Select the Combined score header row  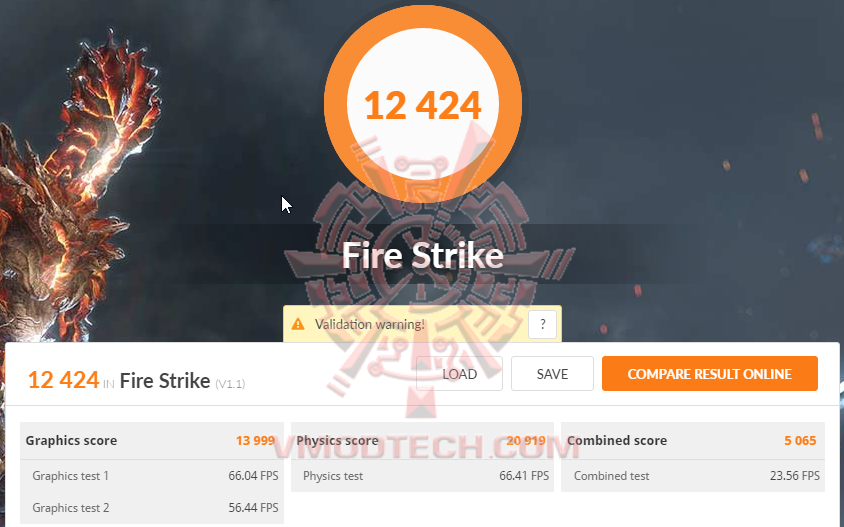click(693, 440)
